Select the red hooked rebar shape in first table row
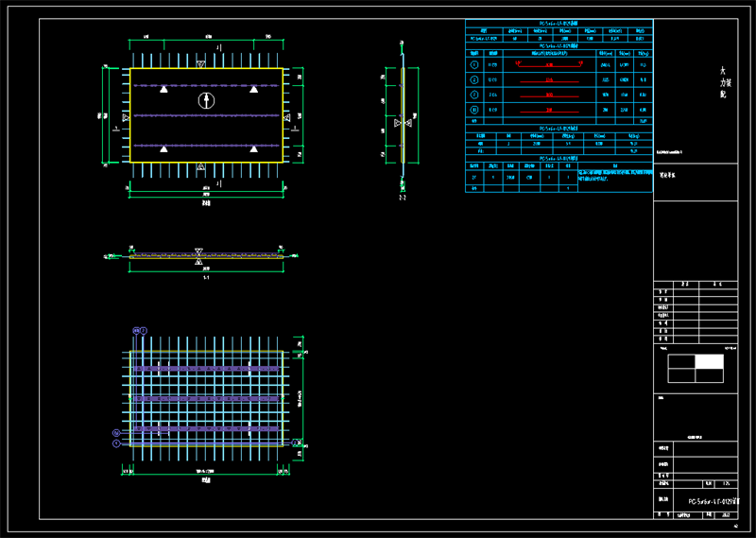Viewport: 756px width, 538px height. [x=549, y=64]
